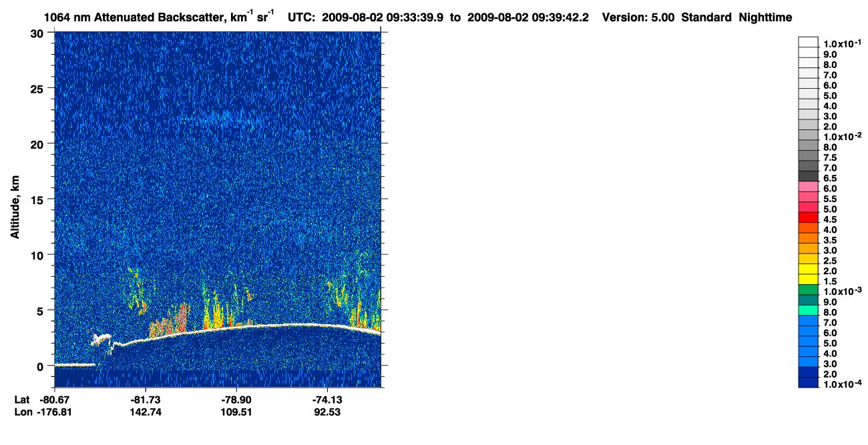868x445 pixels.
Task: Click the longitude value 109.51
Action: tap(237, 412)
